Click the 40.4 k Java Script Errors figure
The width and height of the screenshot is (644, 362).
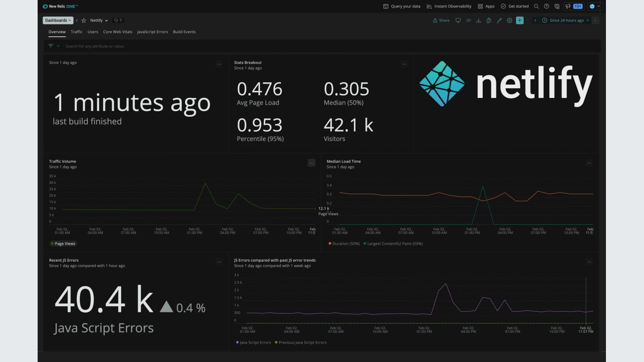[104, 299]
